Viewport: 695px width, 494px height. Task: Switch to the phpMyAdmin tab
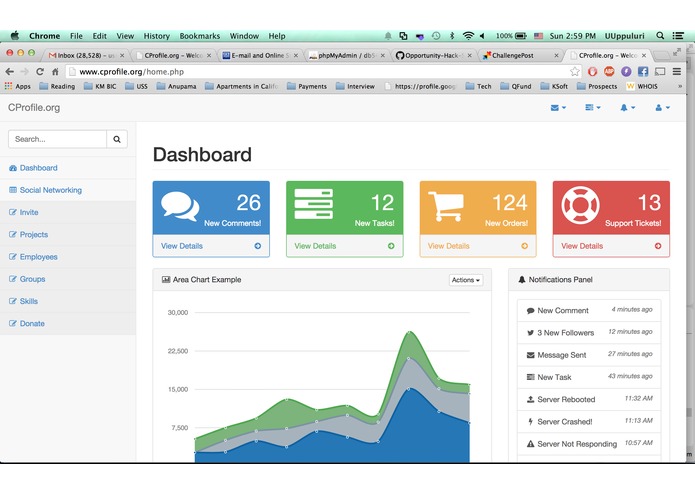tap(347, 55)
